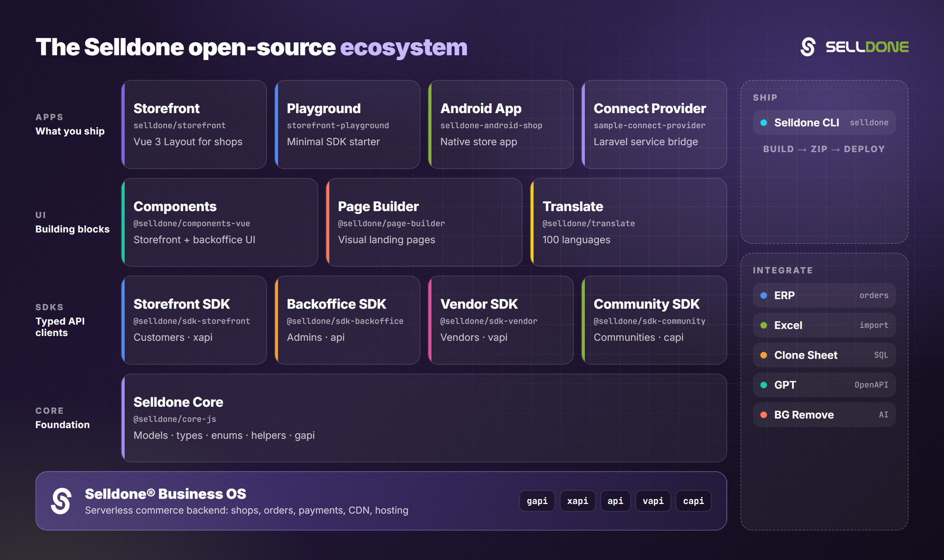Open the Components card
The width and height of the screenshot is (944, 560).
(220, 223)
